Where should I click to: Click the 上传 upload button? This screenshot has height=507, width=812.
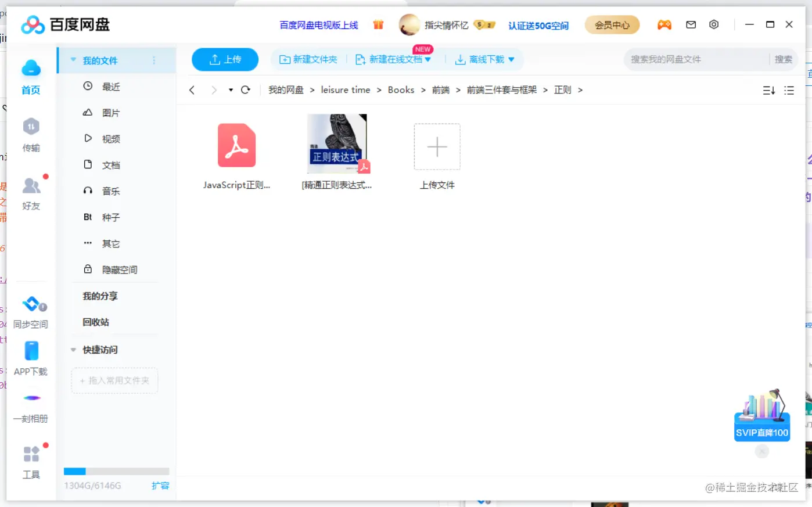coord(225,59)
